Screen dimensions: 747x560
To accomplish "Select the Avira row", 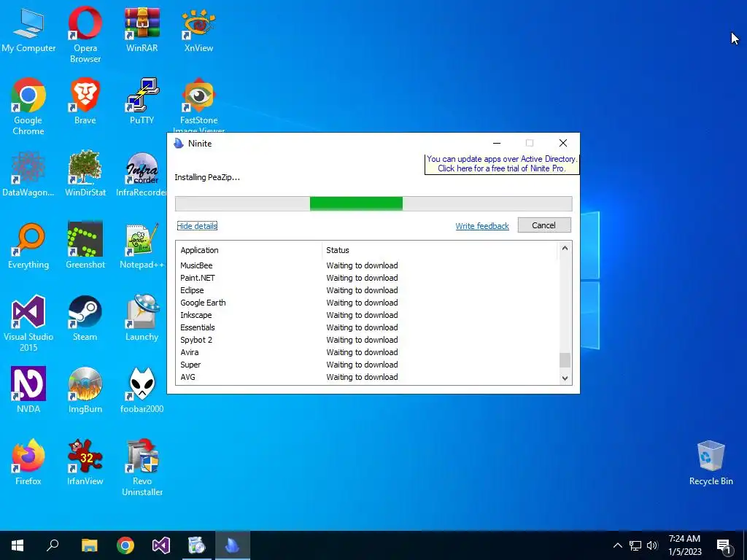I will click(368, 352).
